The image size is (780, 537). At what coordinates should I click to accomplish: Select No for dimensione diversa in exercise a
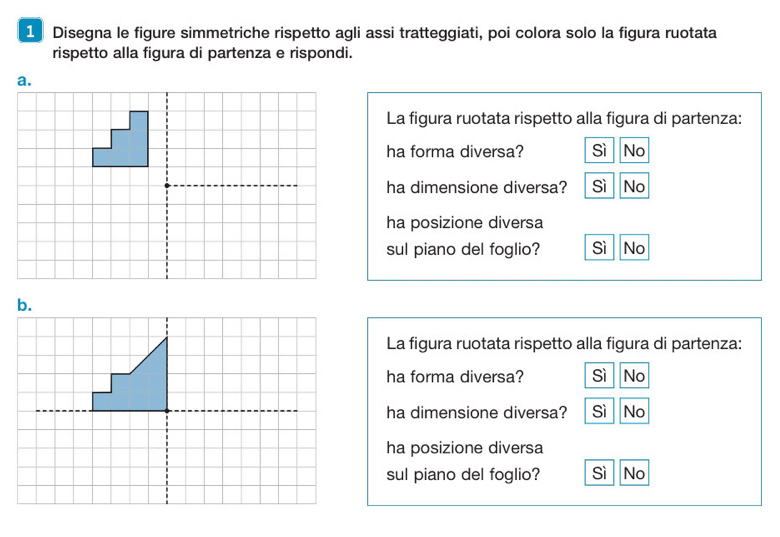634,186
